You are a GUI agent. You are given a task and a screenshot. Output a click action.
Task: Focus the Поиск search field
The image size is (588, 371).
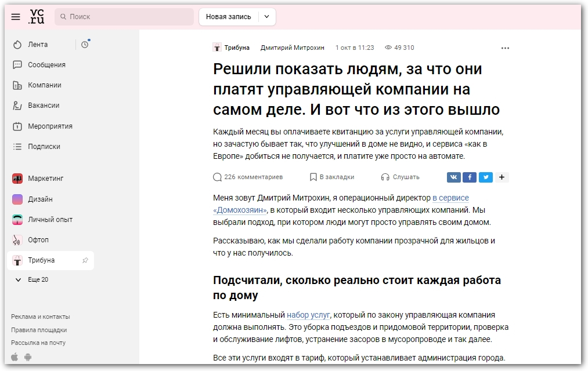click(x=124, y=17)
